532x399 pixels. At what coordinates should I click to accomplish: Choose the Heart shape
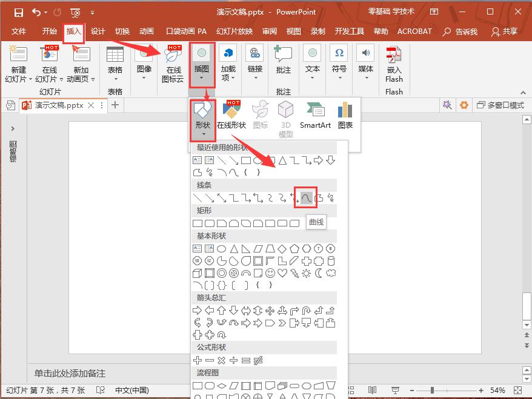point(282,273)
